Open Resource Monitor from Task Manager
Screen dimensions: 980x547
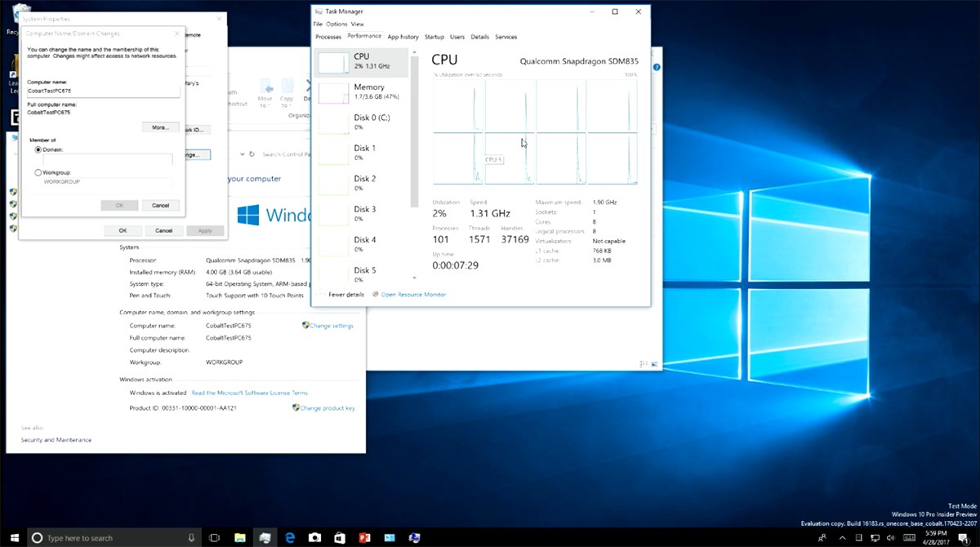click(413, 294)
